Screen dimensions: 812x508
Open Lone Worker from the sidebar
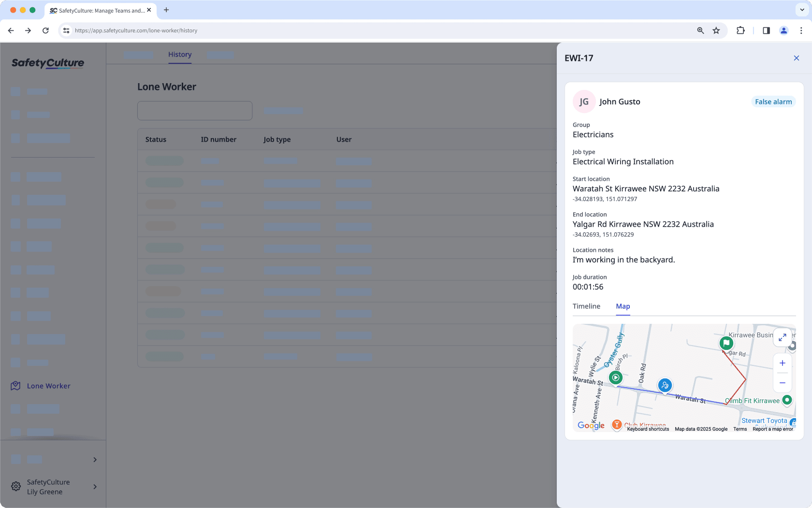[48, 386]
